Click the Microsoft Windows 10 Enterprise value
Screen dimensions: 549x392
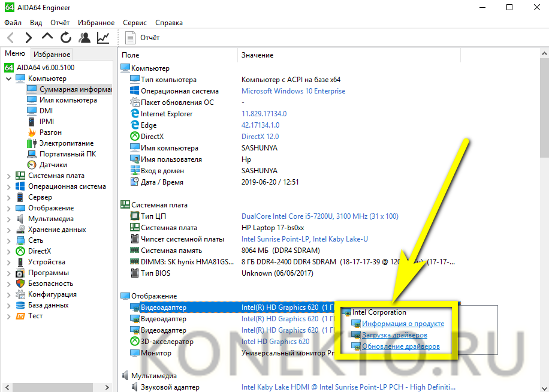tap(293, 91)
